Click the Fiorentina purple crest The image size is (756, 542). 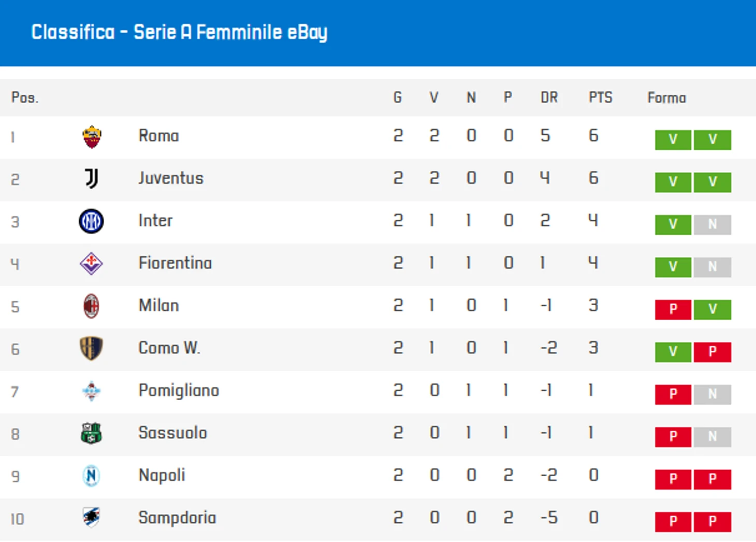(x=91, y=263)
